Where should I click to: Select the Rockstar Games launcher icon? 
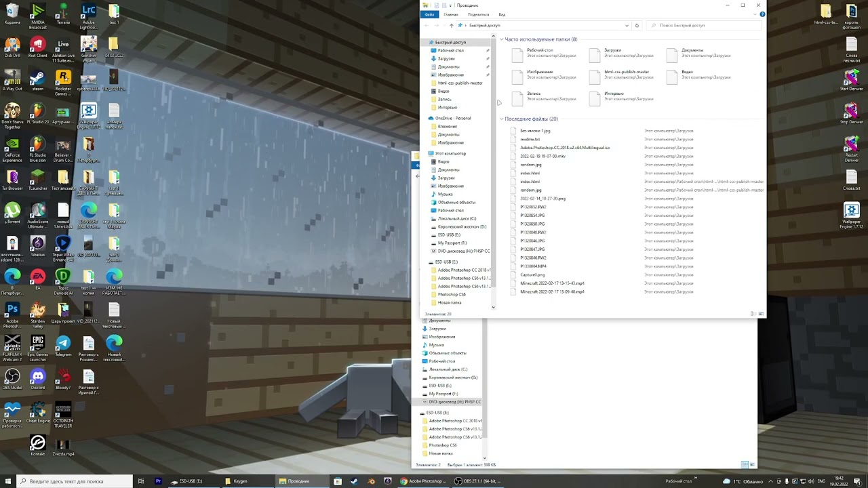pos(63,83)
